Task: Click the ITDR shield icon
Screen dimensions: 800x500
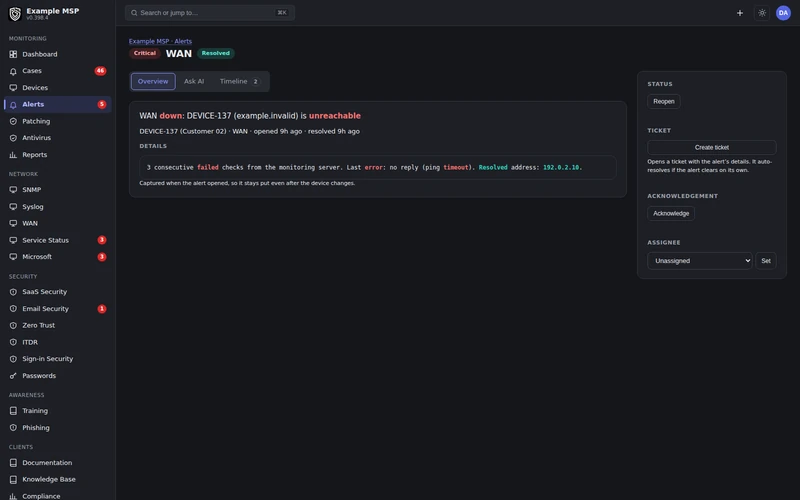Action: click(x=13, y=342)
